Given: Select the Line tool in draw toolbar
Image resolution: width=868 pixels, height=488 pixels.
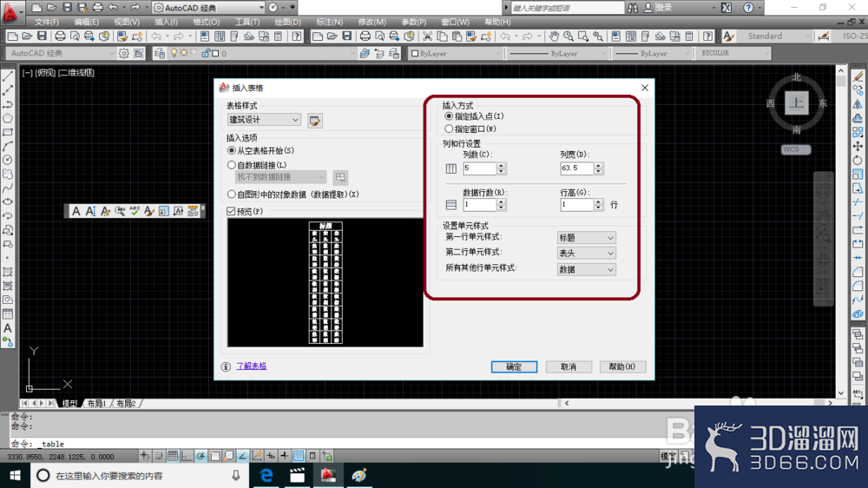Looking at the screenshot, I should (8, 76).
